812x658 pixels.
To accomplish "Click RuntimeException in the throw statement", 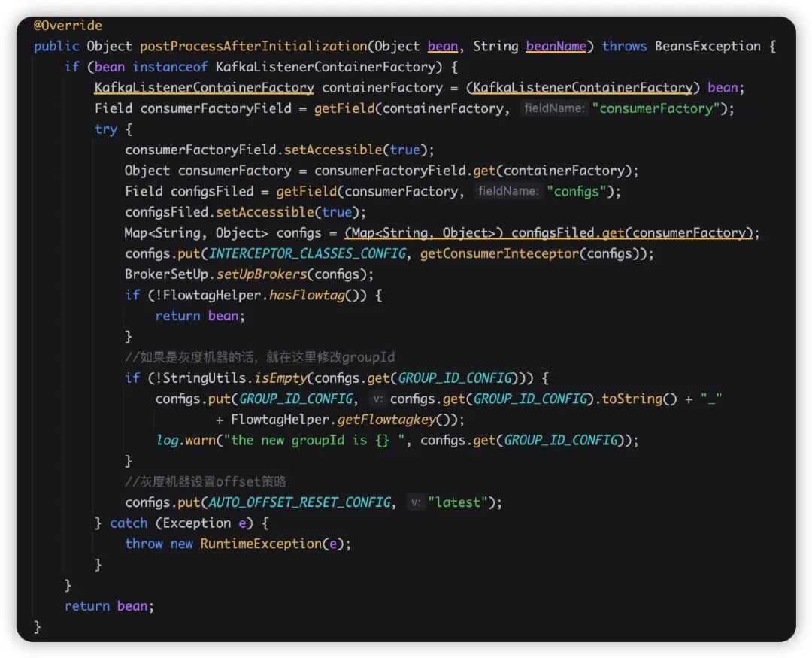I will 261,544.
